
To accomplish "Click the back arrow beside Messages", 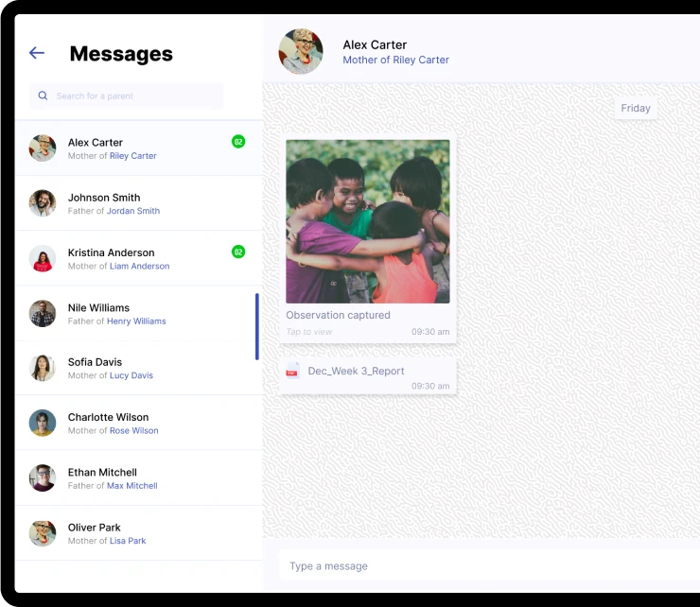I will click(37, 53).
